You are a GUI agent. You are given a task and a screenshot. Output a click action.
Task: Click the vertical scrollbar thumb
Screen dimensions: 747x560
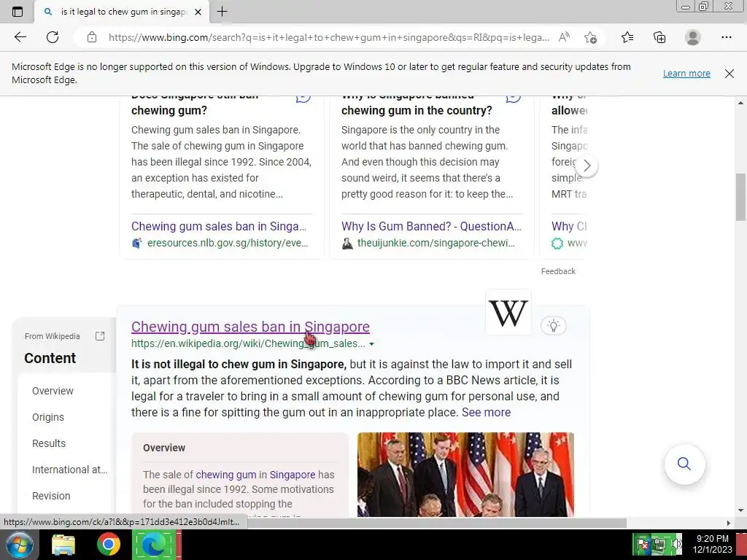pos(740,197)
